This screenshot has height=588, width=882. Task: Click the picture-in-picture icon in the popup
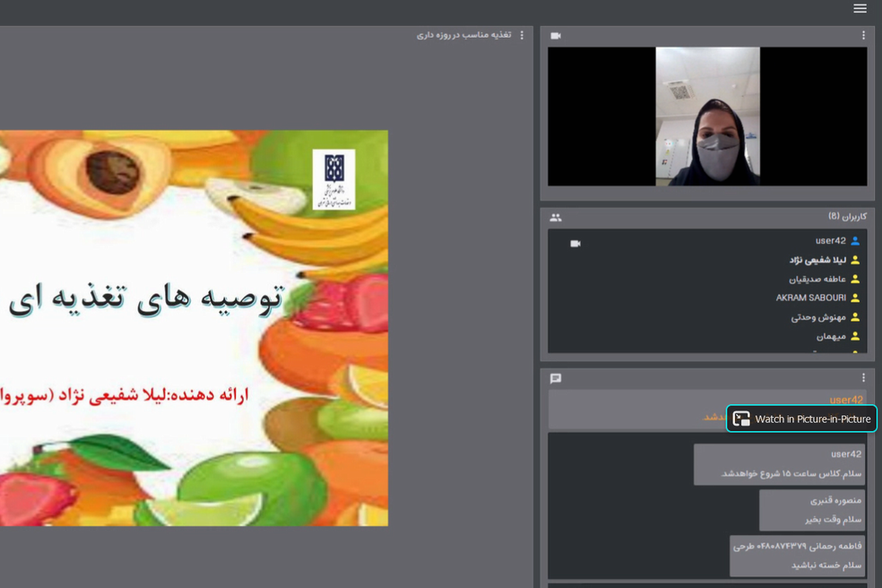pos(741,419)
